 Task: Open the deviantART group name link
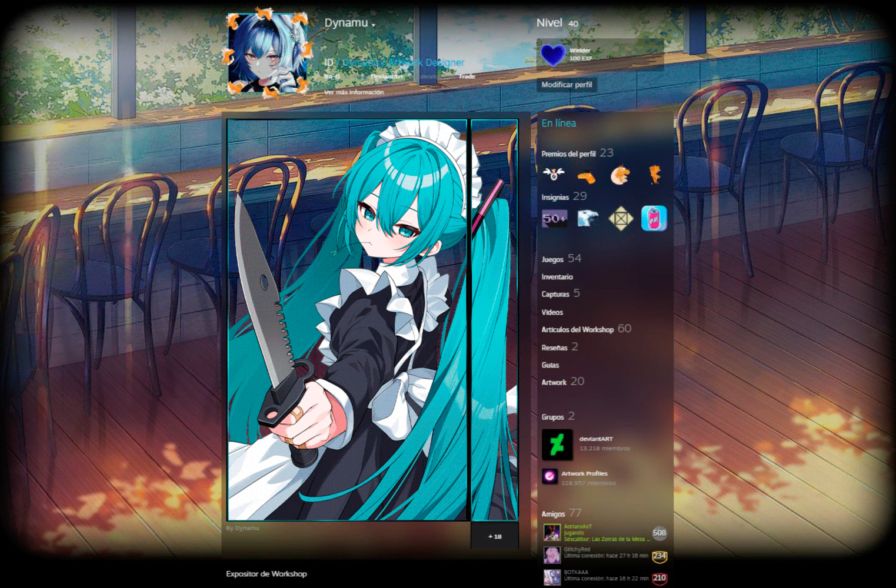[596, 439]
